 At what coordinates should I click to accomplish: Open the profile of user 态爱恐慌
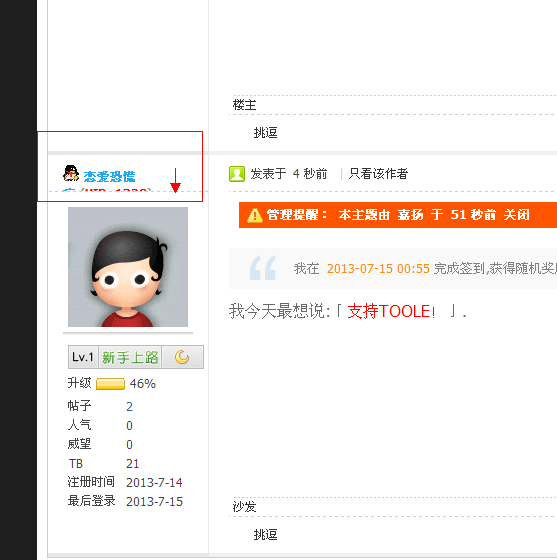click(109, 176)
